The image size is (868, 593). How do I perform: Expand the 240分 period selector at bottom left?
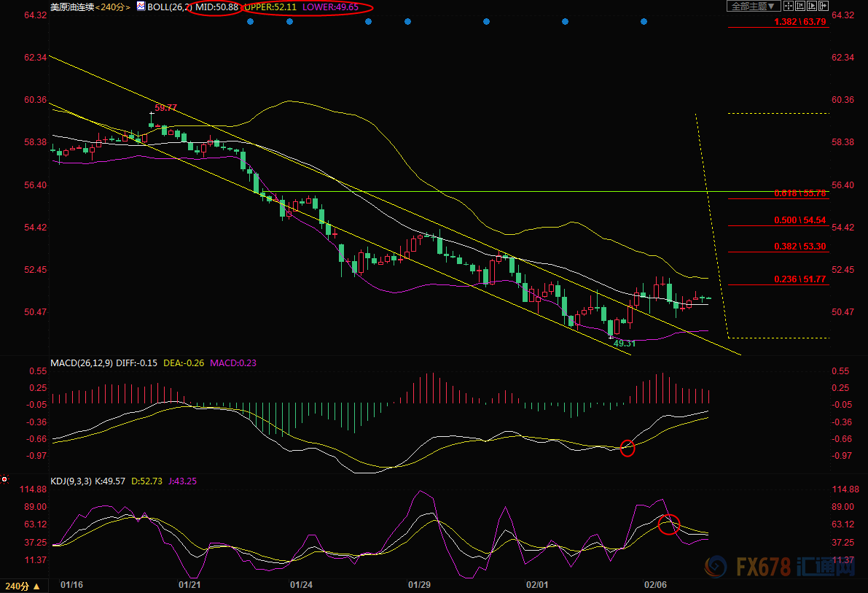click(x=20, y=586)
